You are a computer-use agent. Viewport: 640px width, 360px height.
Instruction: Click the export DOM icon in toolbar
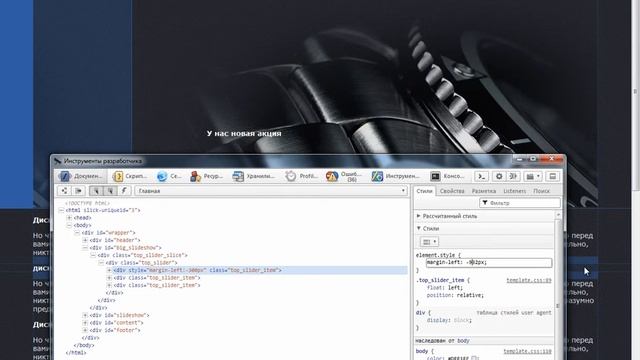pyautogui.click(x=78, y=191)
